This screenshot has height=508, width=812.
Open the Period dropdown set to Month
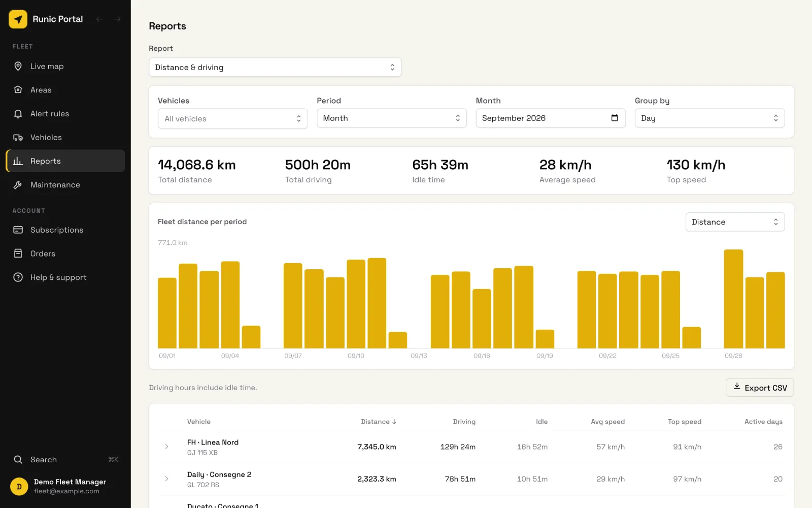[392, 118]
